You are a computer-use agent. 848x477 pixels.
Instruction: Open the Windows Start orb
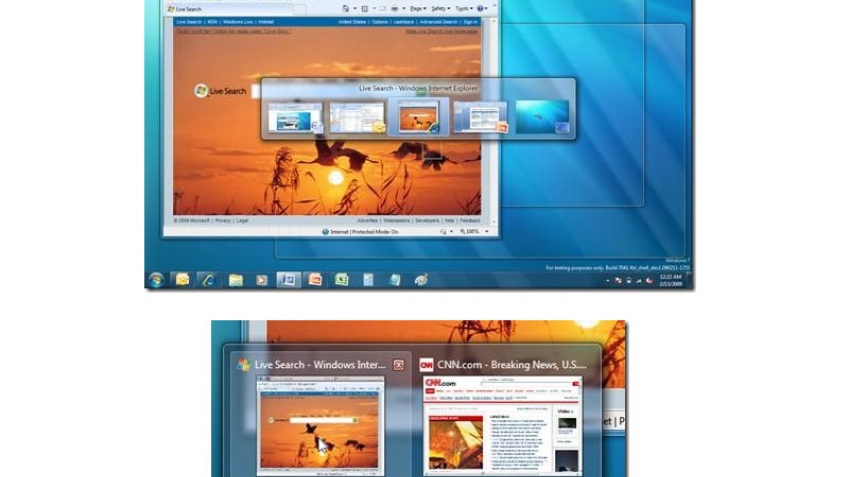click(156, 280)
